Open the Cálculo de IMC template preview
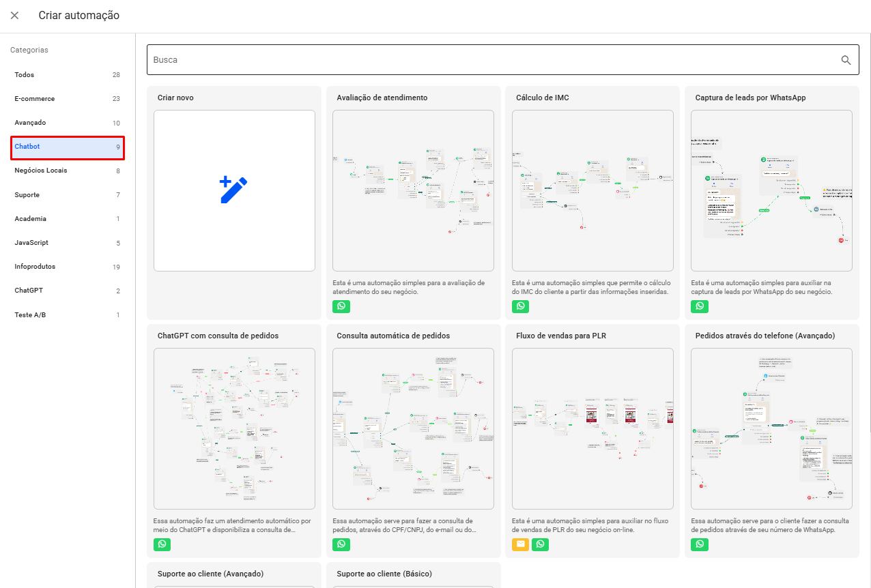This screenshot has height=588, width=871. coord(592,191)
